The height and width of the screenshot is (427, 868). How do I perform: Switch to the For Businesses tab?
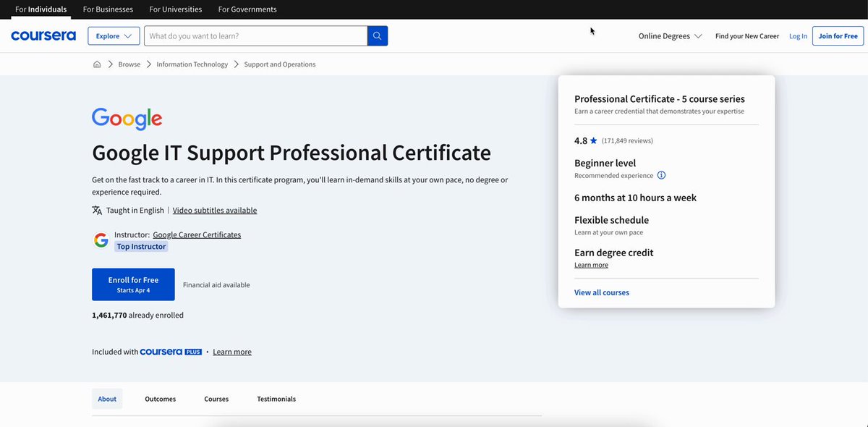108,9
